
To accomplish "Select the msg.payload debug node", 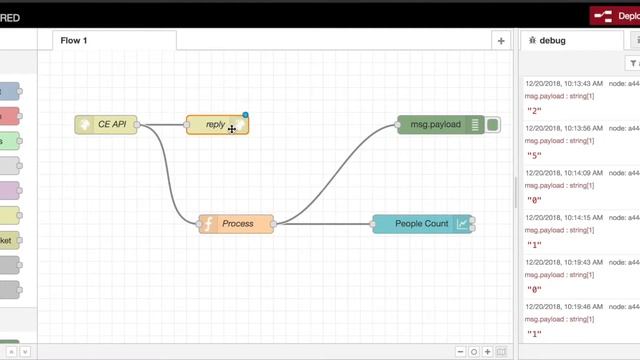I will (441, 124).
